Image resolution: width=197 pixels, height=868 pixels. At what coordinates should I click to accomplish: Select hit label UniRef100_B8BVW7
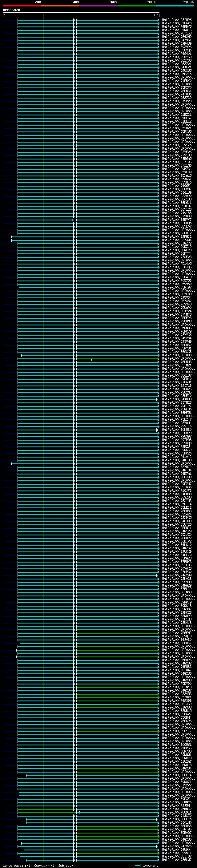177,220
